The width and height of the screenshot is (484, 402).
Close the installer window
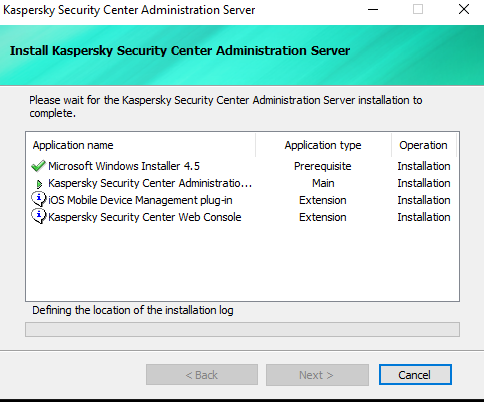(464, 9)
